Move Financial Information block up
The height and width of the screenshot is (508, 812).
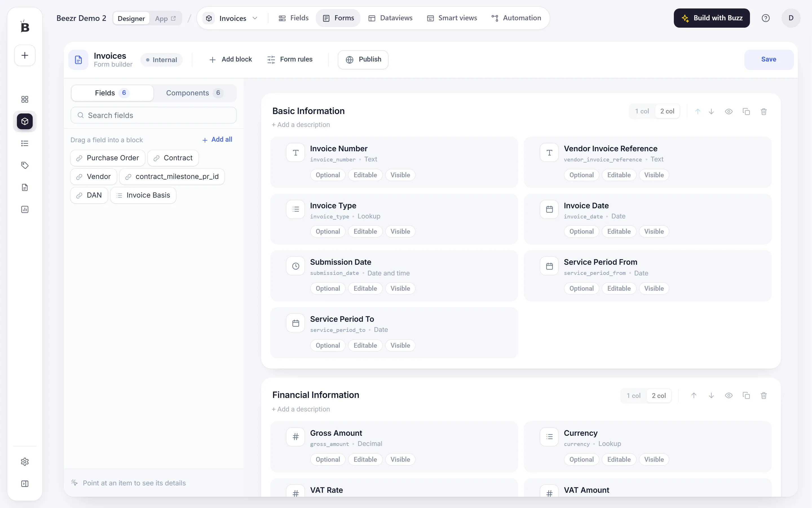pyautogui.click(x=694, y=396)
